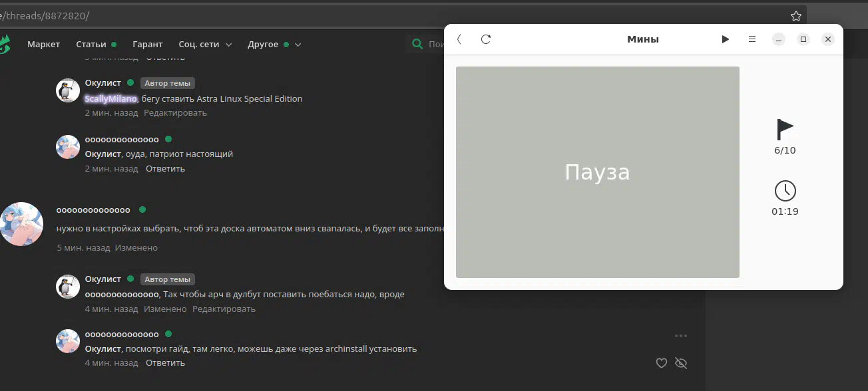Click the clock timer icon
Image resolution: width=868 pixels, height=391 pixels.
point(785,191)
